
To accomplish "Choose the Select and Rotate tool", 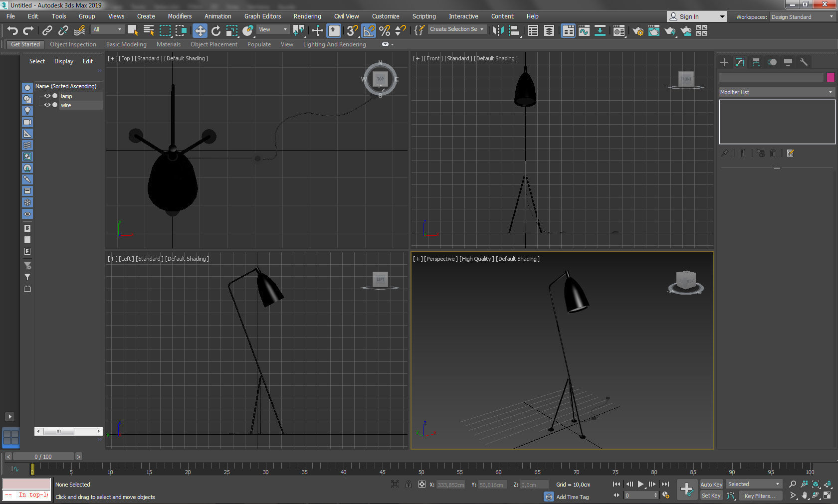I will [x=216, y=31].
